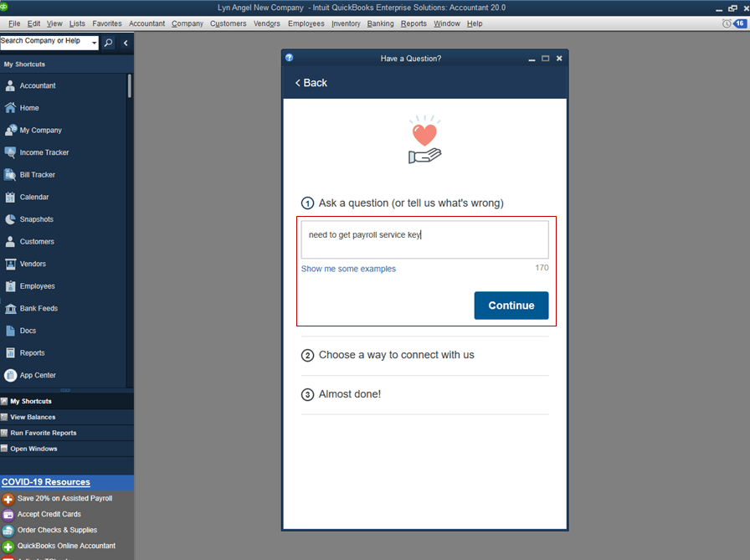Select Run Favorite Reports tab
The width and height of the screenshot is (750, 560).
67,433
